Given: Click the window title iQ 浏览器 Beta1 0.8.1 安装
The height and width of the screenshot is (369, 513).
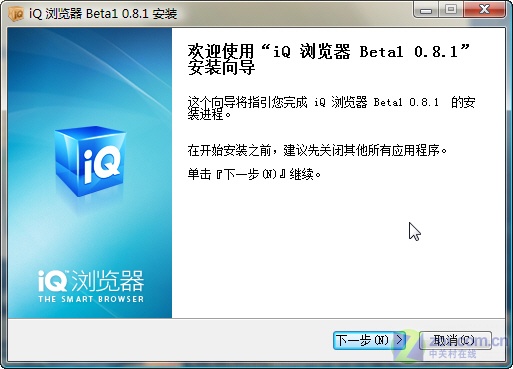Looking at the screenshot, I should click(x=103, y=14).
